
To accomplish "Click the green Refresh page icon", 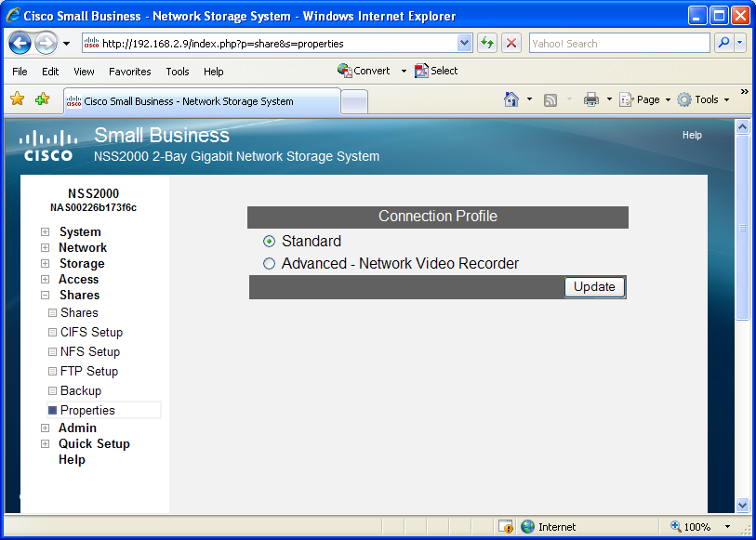I will [487, 44].
